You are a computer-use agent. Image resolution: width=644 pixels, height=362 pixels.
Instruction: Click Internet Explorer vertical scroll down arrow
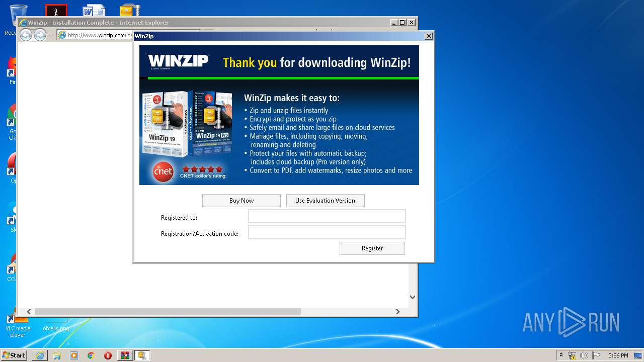tap(413, 297)
